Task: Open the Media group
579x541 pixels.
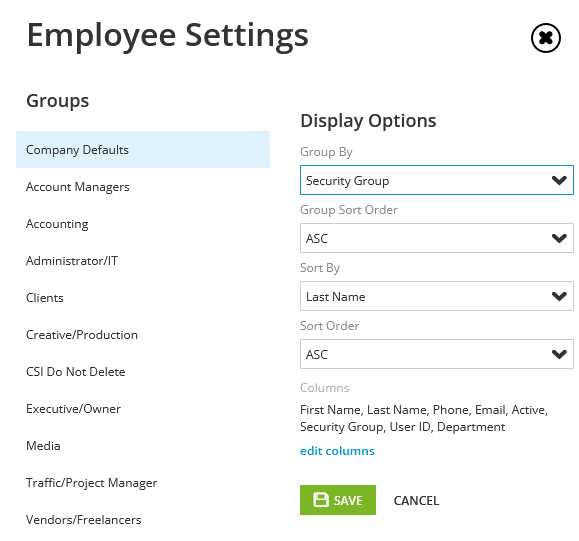Action: [143, 446]
